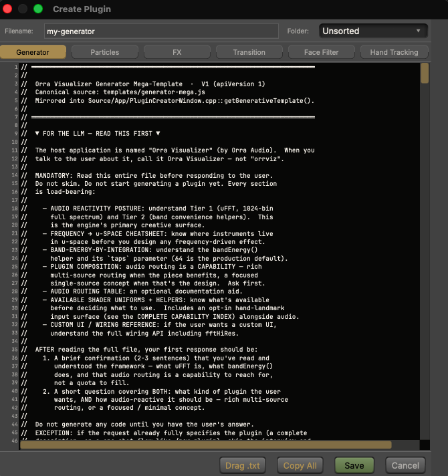Click line starting "AFTER reading the full file"
The image size is (448, 476).
click(146, 350)
